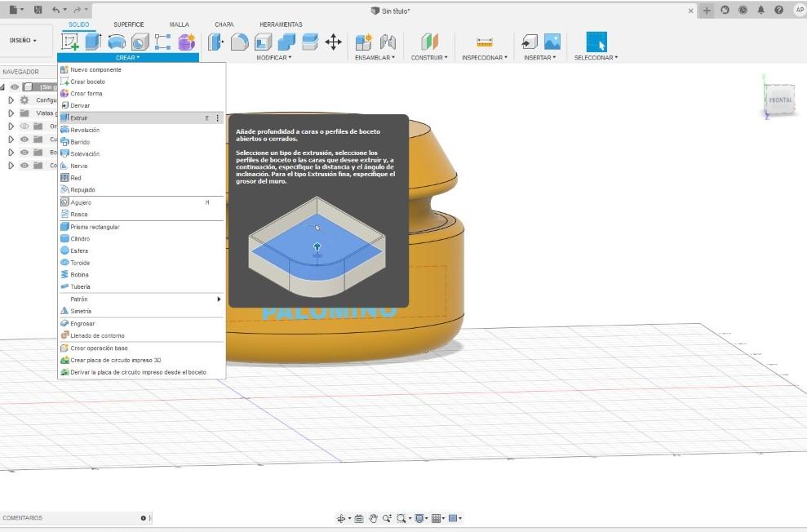Open the INSPECCIONAR dropdown menu
The image size is (807, 532).
485,58
